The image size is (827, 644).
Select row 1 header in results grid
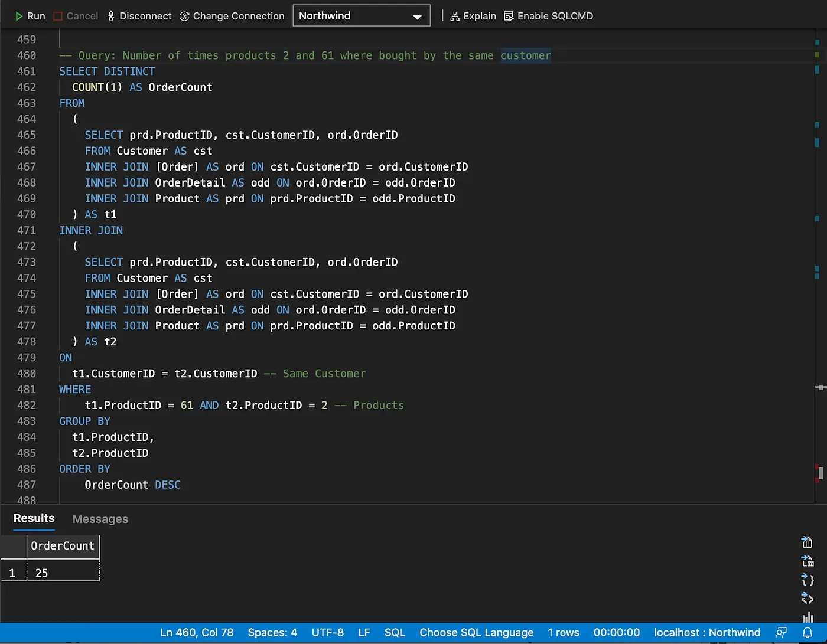pyautogui.click(x=12, y=573)
